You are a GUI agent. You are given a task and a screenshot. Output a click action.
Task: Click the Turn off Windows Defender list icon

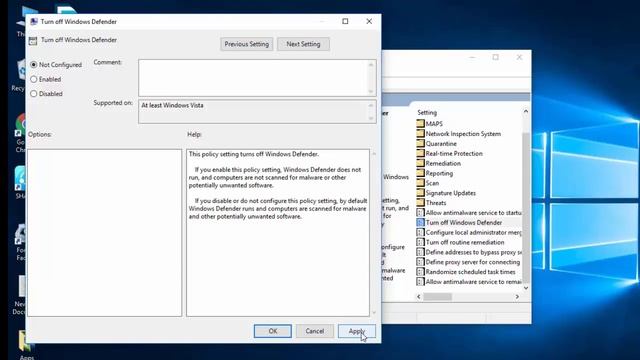(x=420, y=222)
